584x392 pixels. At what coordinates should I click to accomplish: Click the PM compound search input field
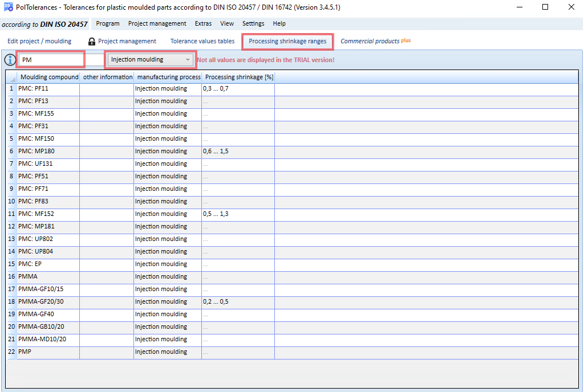[51, 59]
